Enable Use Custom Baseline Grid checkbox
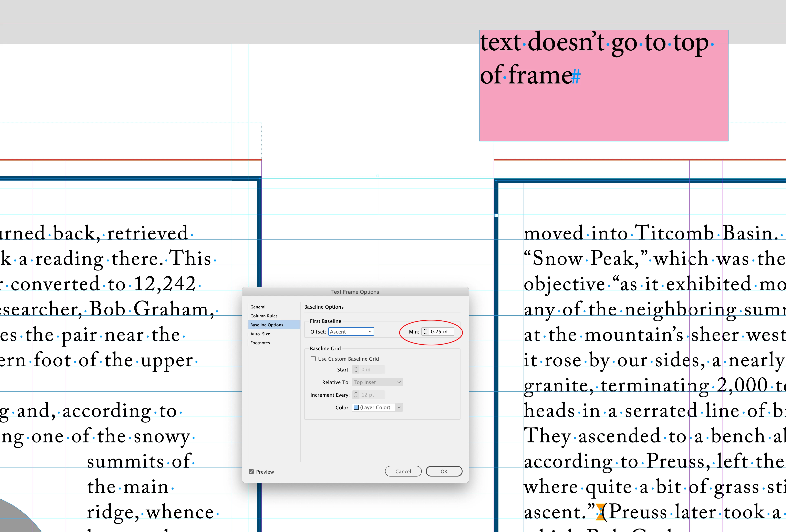The image size is (786, 532). [x=313, y=359]
